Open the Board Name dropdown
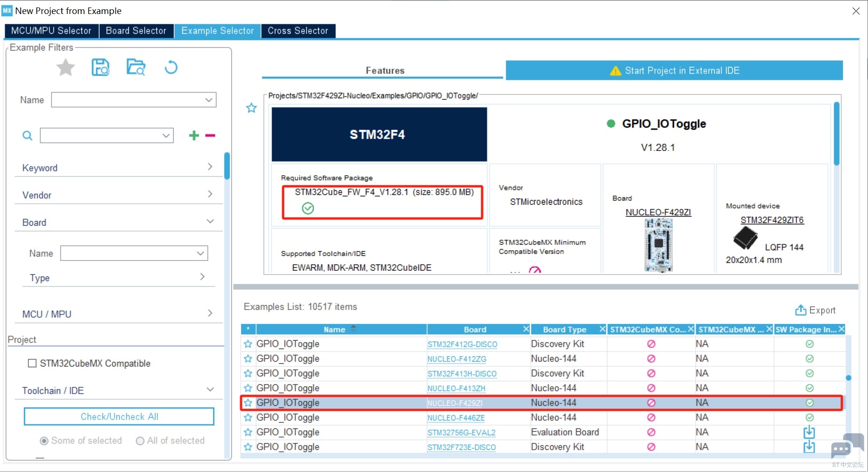Viewport: 868px width, 472px height. point(200,254)
